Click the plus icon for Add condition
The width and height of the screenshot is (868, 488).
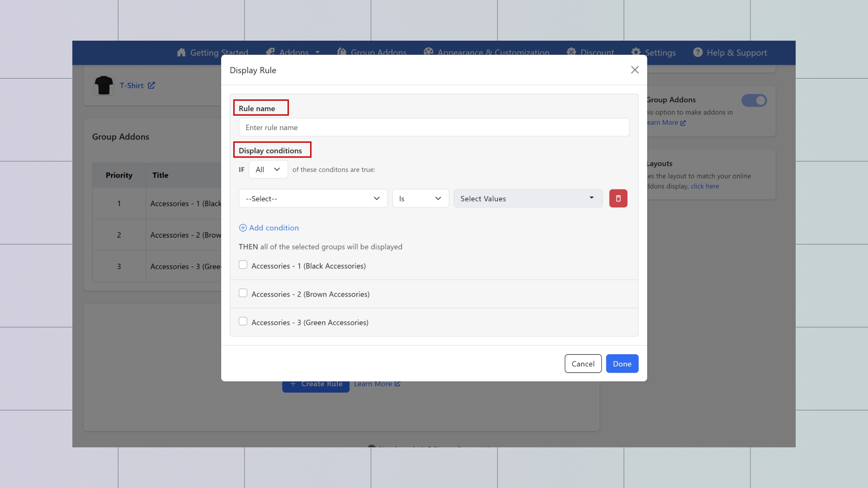[x=243, y=228]
